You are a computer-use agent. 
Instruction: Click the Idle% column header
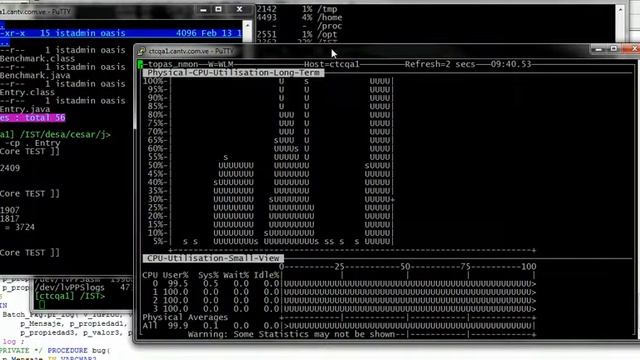point(267,275)
